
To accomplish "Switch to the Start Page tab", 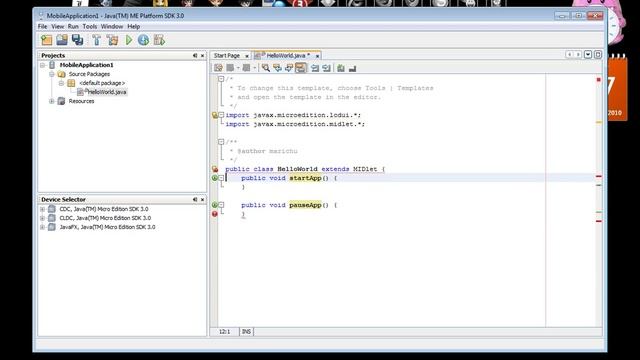I will point(227,56).
